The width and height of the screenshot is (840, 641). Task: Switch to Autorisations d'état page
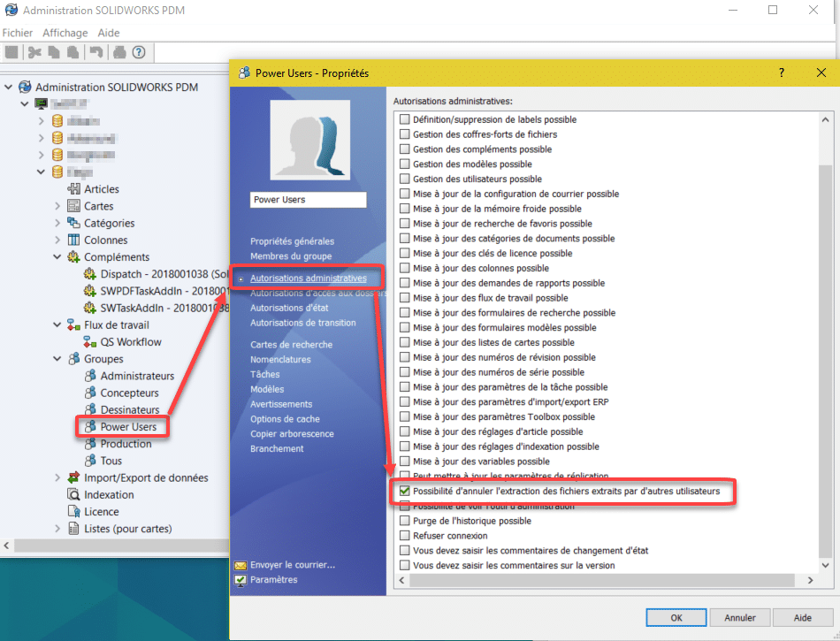pos(289,308)
